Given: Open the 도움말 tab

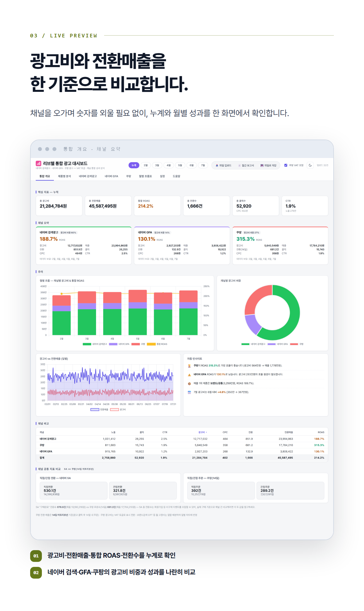Looking at the screenshot, I should pyautogui.click(x=176, y=176).
